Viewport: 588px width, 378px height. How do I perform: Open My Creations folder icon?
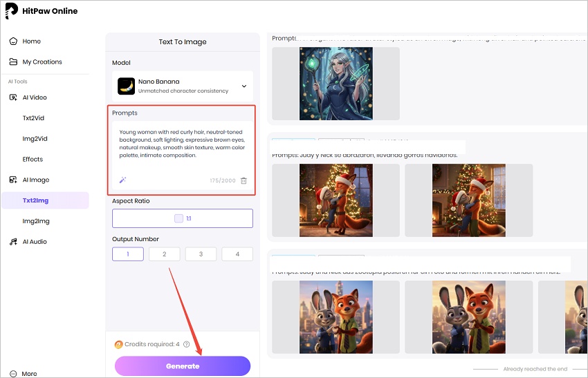pos(14,62)
